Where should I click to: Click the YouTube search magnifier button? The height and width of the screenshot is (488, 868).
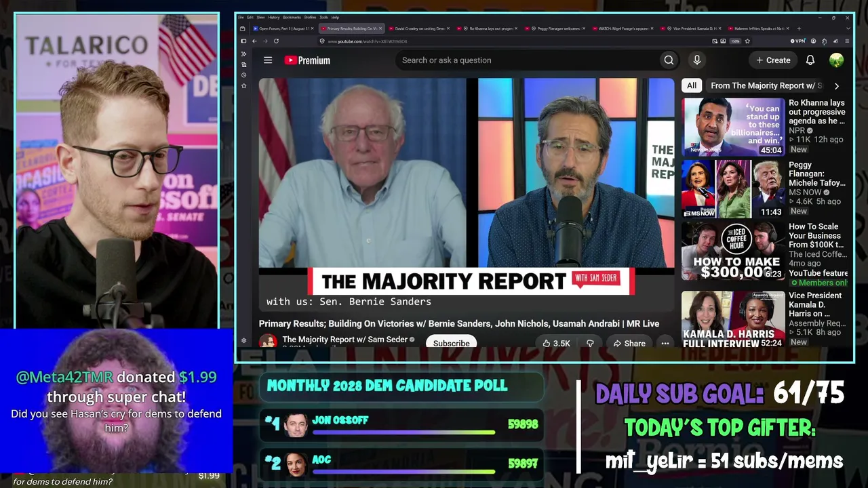tap(669, 60)
